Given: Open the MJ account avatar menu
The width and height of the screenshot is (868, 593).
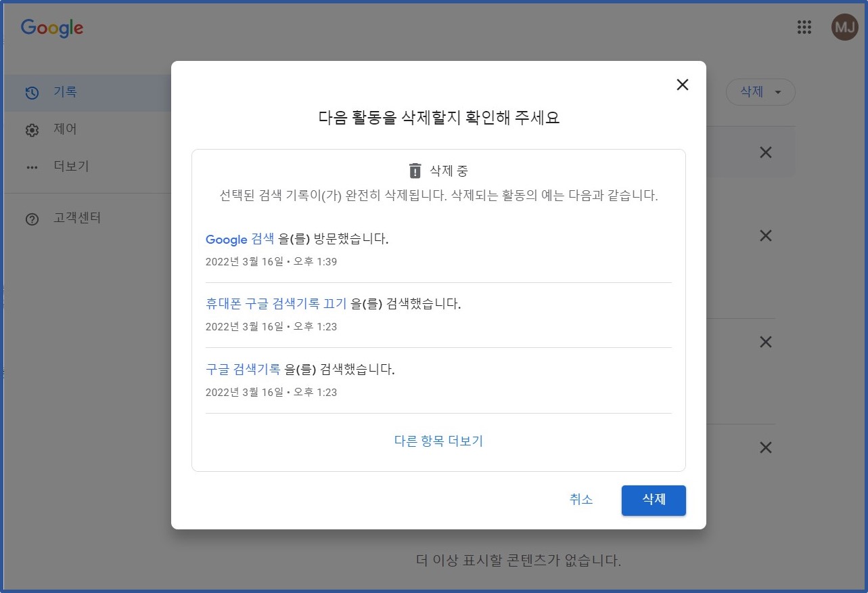Looking at the screenshot, I should click(x=845, y=27).
